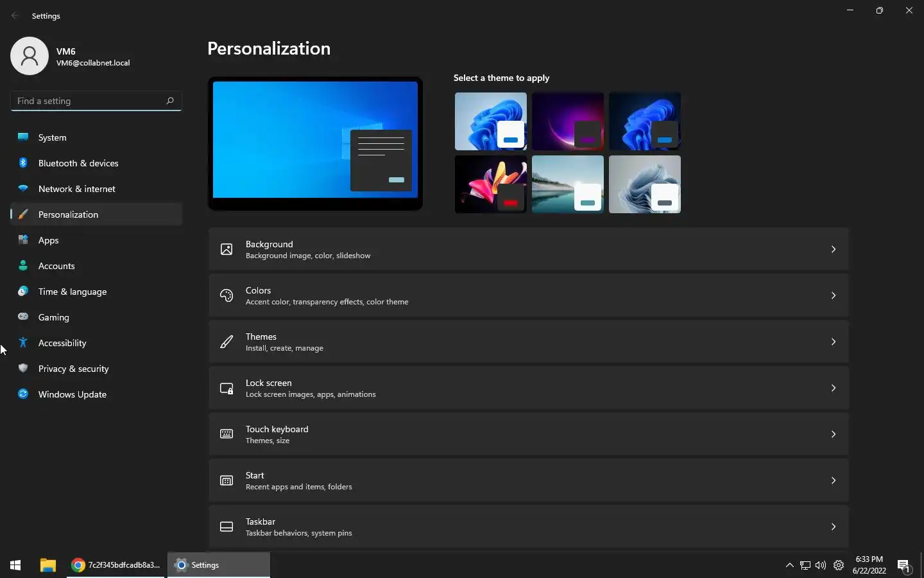This screenshot has width=924, height=578.
Task: Click the Find a setting search box
Action: (96, 101)
